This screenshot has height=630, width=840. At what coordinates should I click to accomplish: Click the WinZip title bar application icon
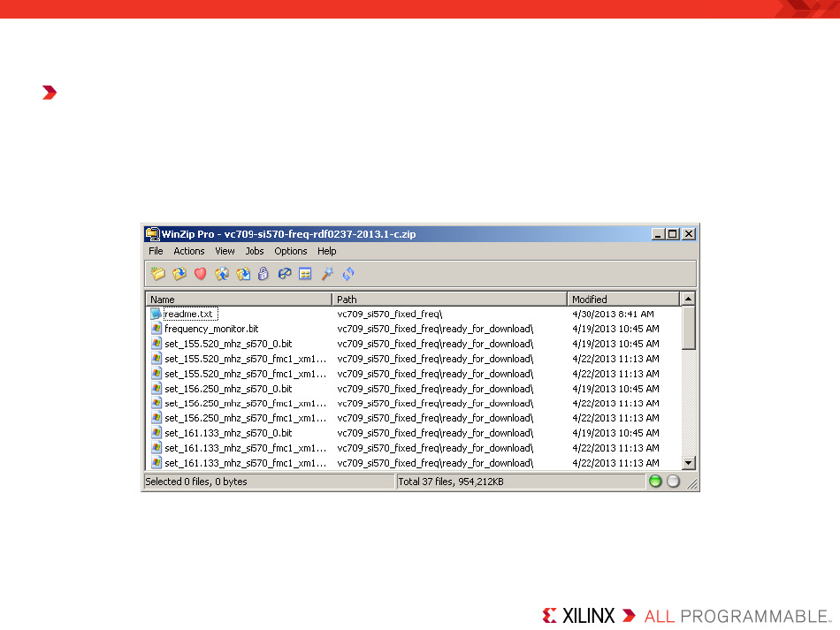(x=153, y=234)
